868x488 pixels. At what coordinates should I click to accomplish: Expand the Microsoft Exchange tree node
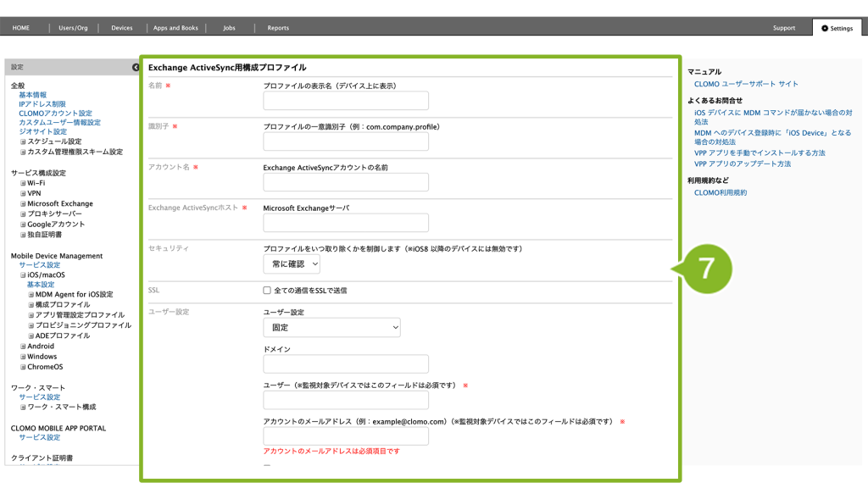[x=23, y=204]
